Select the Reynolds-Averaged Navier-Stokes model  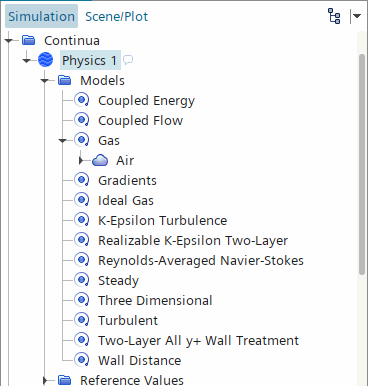point(201,260)
